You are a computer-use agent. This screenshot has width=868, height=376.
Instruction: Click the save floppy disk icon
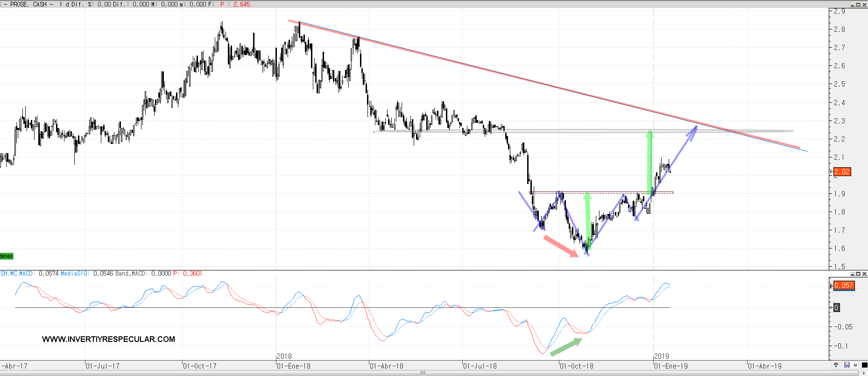(847, 365)
